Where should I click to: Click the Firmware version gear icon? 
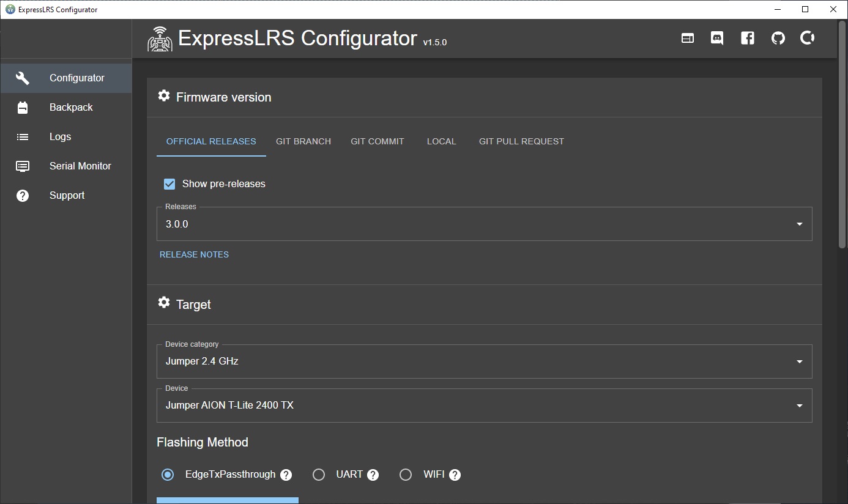tap(163, 96)
